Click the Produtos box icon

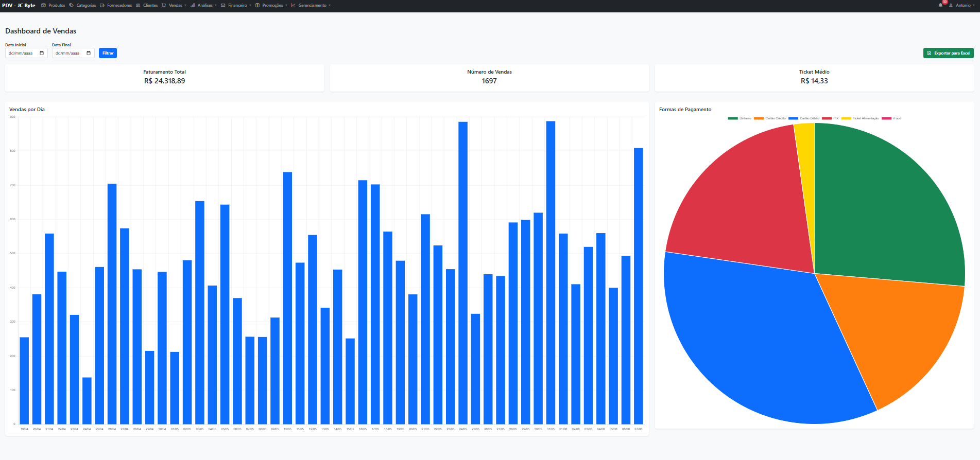click(44, 5)
